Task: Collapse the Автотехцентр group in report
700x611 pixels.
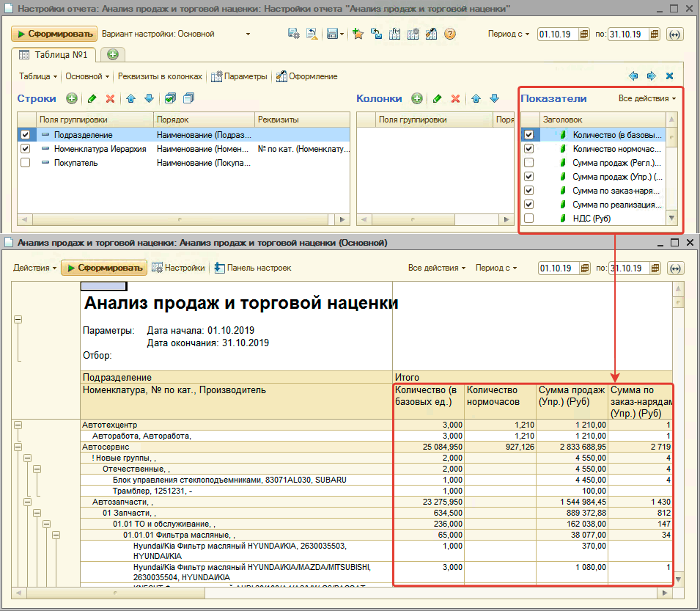Action: pyautogui.click(x=18, y=425)
